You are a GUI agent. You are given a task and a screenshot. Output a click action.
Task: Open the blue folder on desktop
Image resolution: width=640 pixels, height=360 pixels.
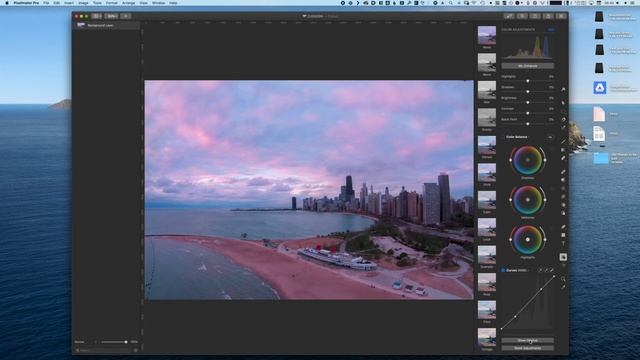[x=600, y=158]
